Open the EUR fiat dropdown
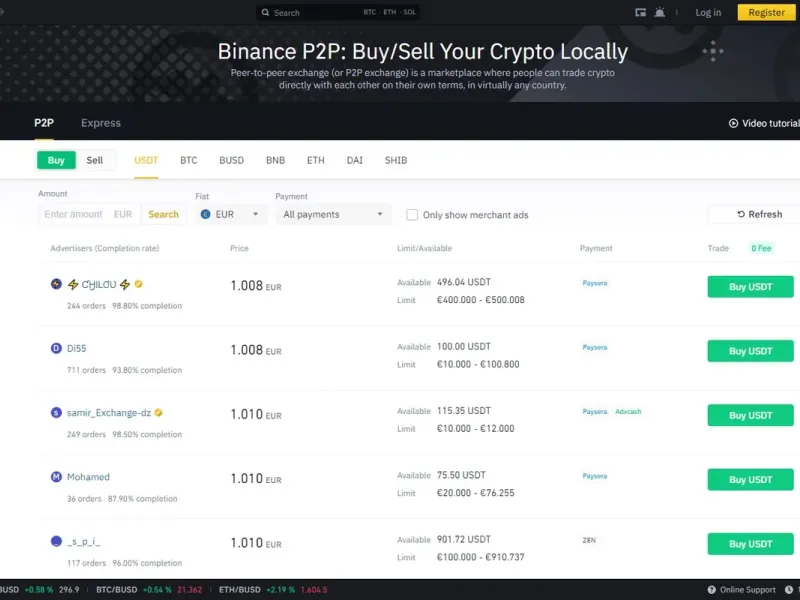The height and width of the screenshot is (600, 800). [230, 214]
